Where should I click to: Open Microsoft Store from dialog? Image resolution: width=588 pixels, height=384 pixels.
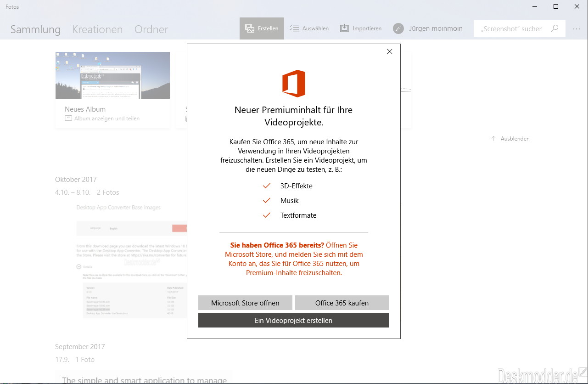(245, 303)
